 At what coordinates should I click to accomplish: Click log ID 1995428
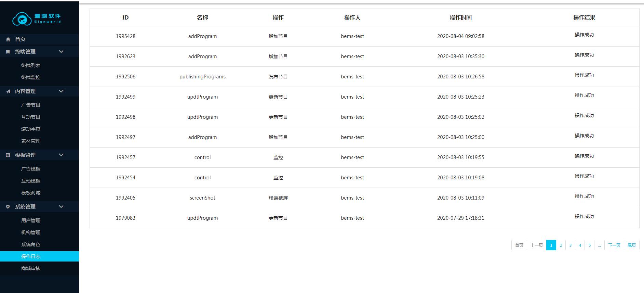[125, 36]
